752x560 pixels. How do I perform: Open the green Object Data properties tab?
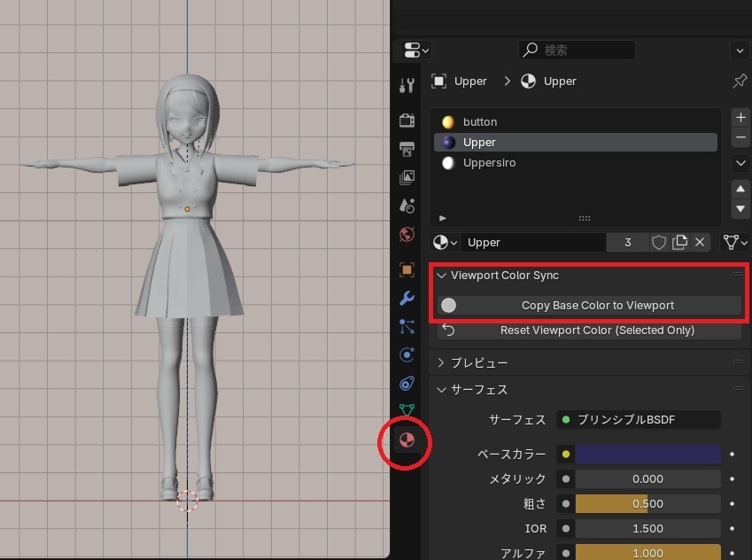click(406, 411)
